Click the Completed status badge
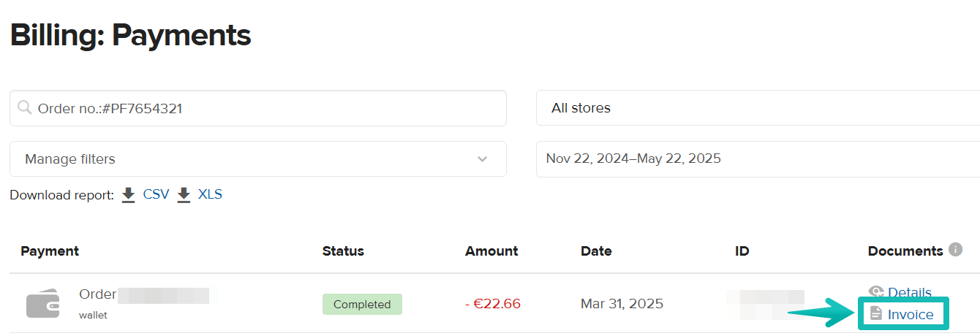This screenshot has height=336, width=980. click(x=362, y=304)
